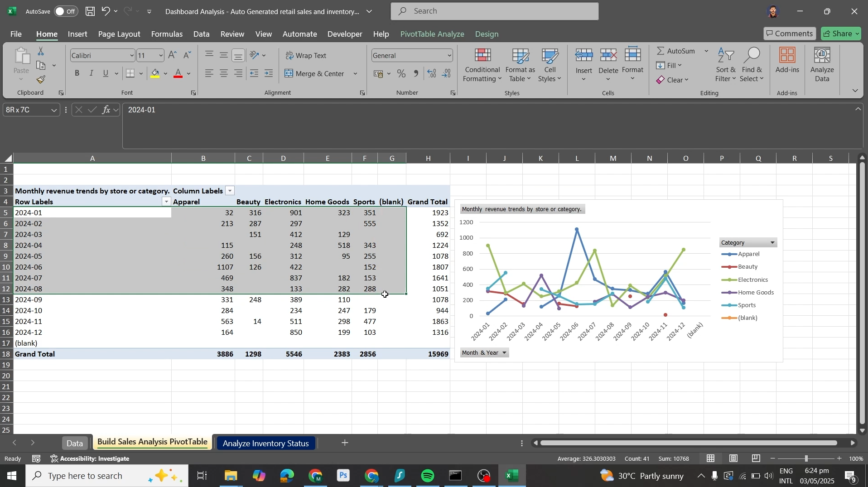This screenshot has width=868, height=487.
Task: Click the Save icon in title bar
Action: point(90,11)
